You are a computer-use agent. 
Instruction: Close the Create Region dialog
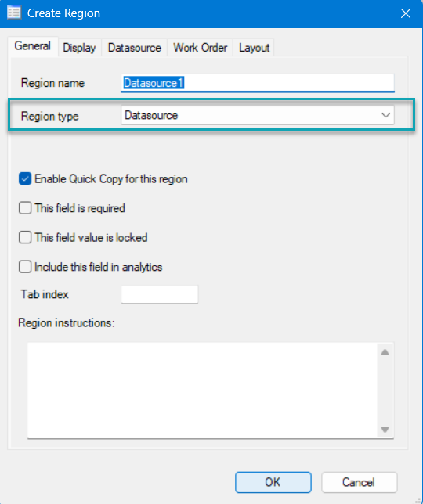pyautogui.click(x=405, y=13)
